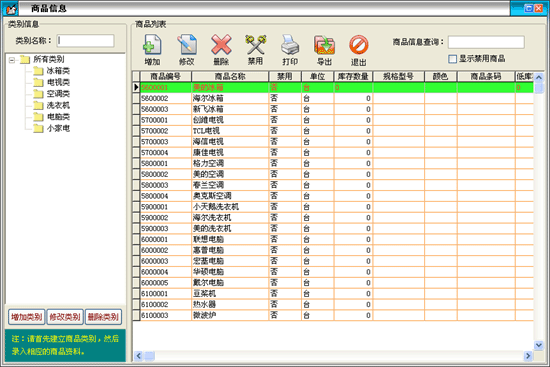Select row 联想电脑
Screen dimensions: 550x367
point(333,240)
